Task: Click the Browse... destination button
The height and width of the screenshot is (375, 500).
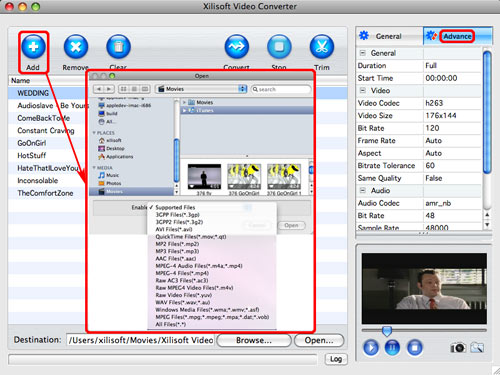Action: pyautogui.click(x=254, y=340)
